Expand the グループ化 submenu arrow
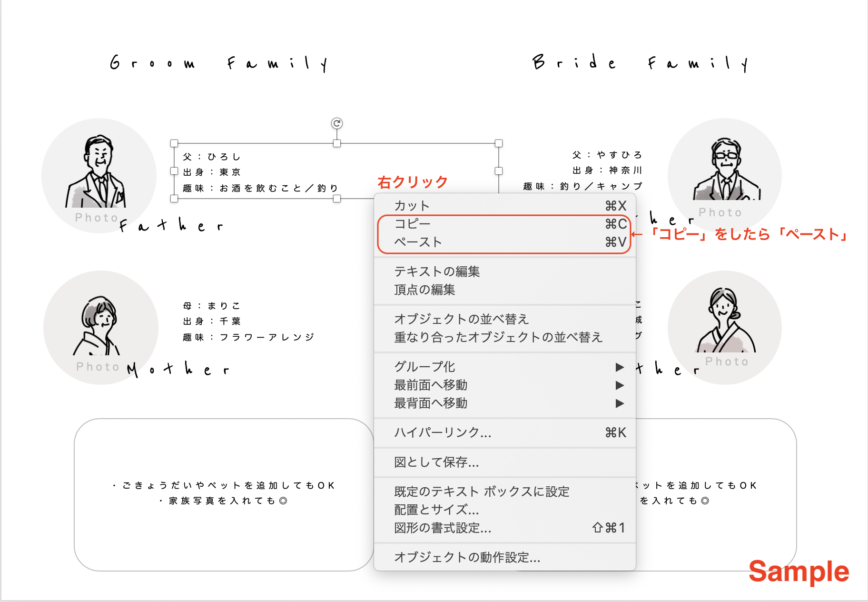The height and width of the screenshot is (602, 868). (619, 367)
